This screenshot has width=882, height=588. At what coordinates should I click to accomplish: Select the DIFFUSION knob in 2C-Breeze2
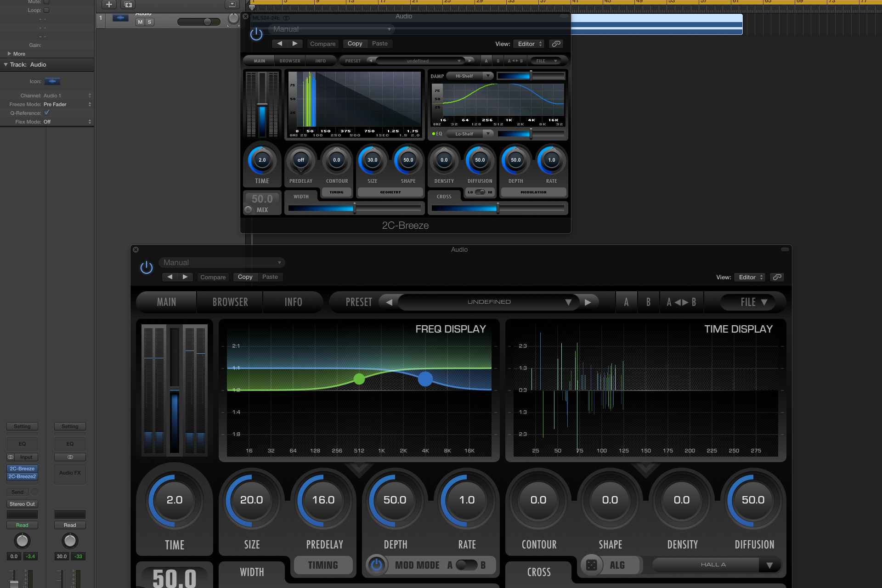tap(753, 500)
